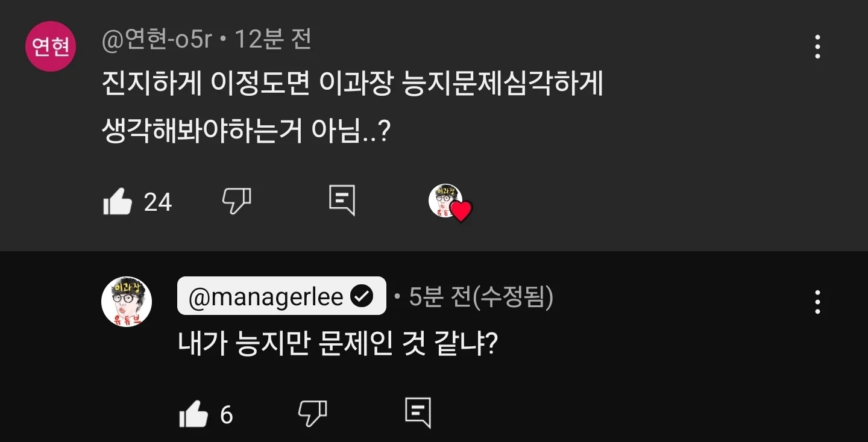Like the comment by @연현-o5r
This screenshot has width=868, height=442.
click(118, 201)
